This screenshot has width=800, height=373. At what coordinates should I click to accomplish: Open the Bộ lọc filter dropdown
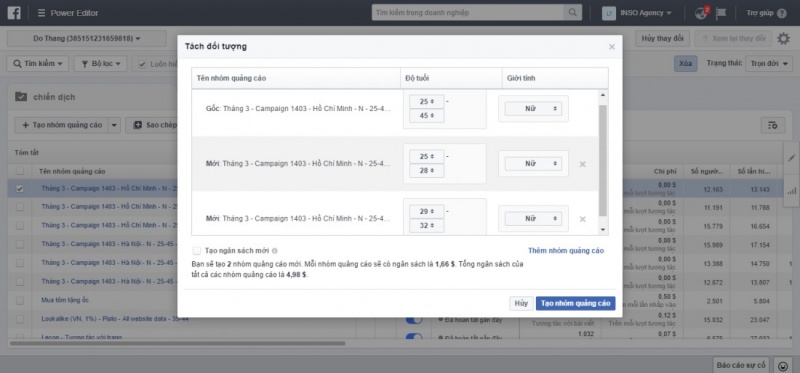[101, 64]
